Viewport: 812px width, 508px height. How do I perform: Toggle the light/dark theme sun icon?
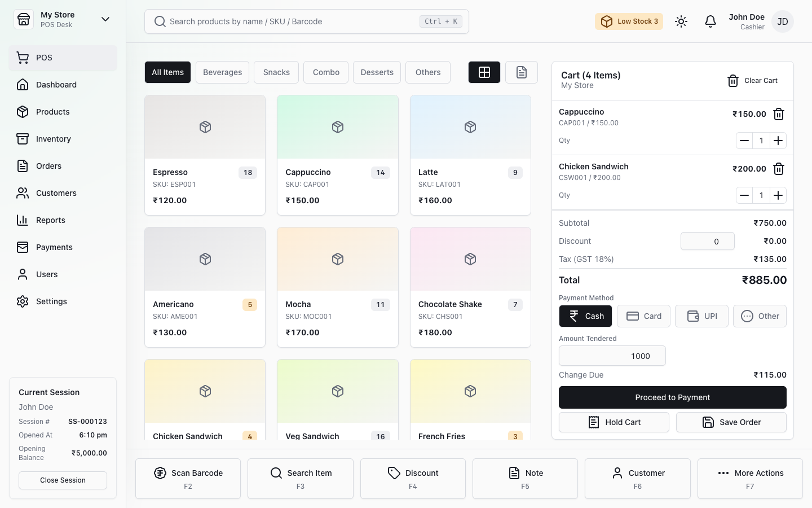pos(681,21)
